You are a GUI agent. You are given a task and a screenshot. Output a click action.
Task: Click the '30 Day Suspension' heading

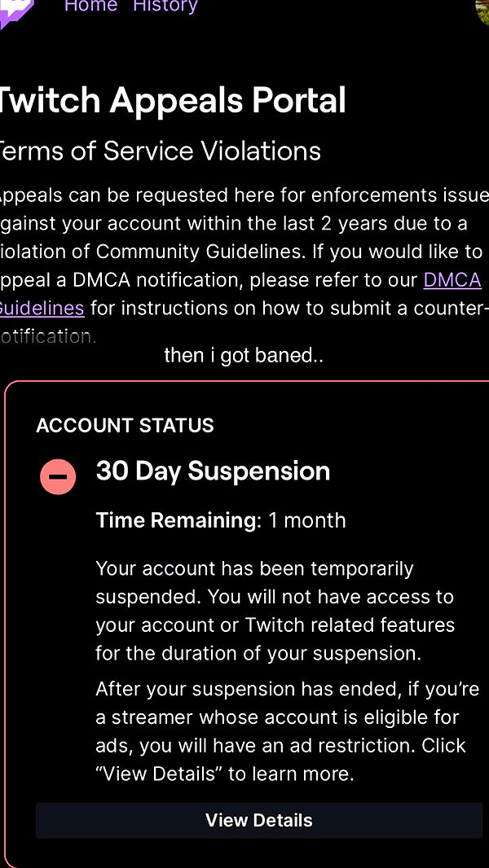pos(213,471)
